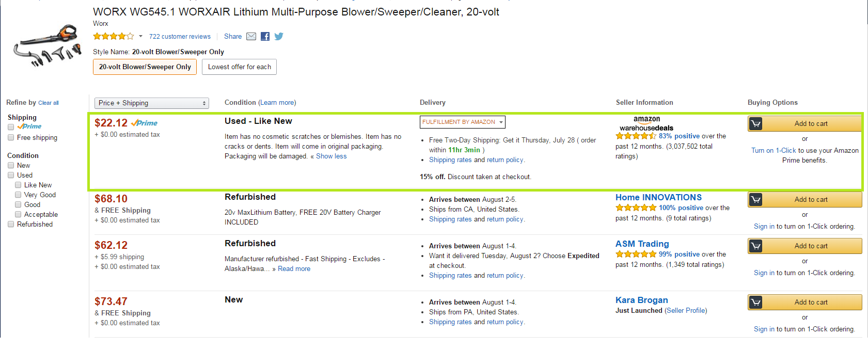Click cart icon for $22.12 offer
Viewport: 868px width, 350px height.
(755, 123)
